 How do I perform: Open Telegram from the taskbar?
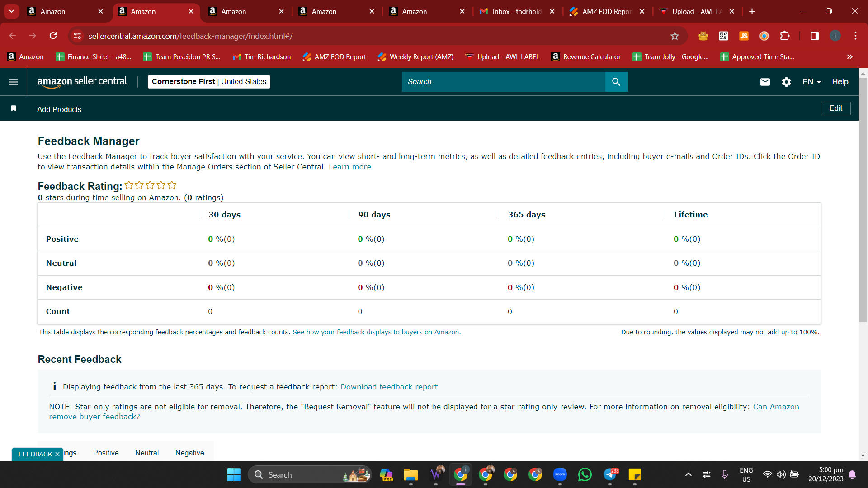tap(610, 474)
